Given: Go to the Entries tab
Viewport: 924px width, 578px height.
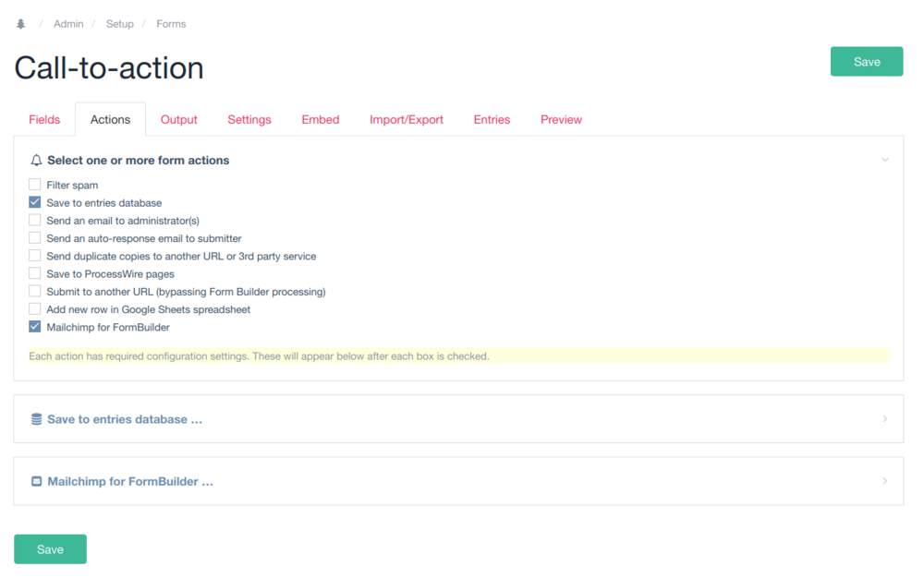Looking at the screenshot, I should [492, 120].
